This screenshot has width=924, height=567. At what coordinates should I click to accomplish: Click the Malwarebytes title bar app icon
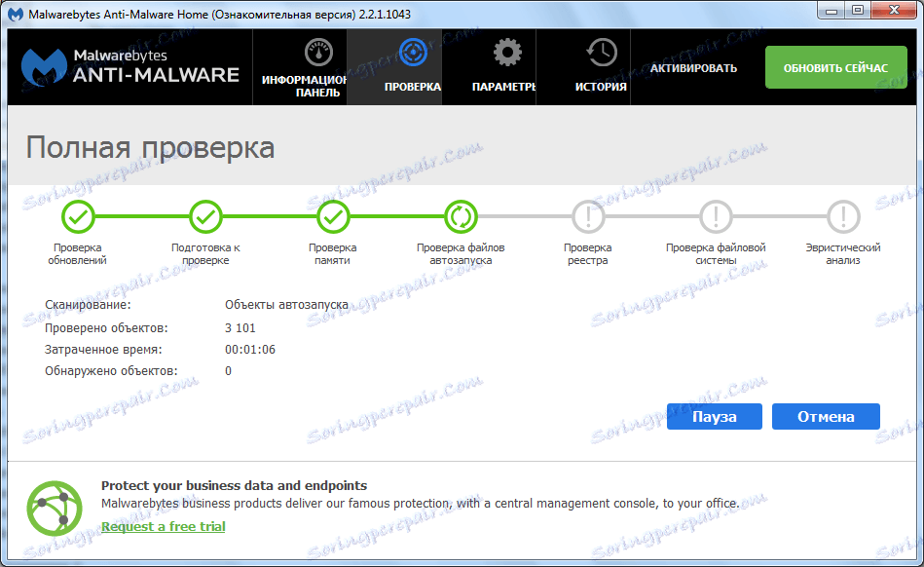[16, 15]
